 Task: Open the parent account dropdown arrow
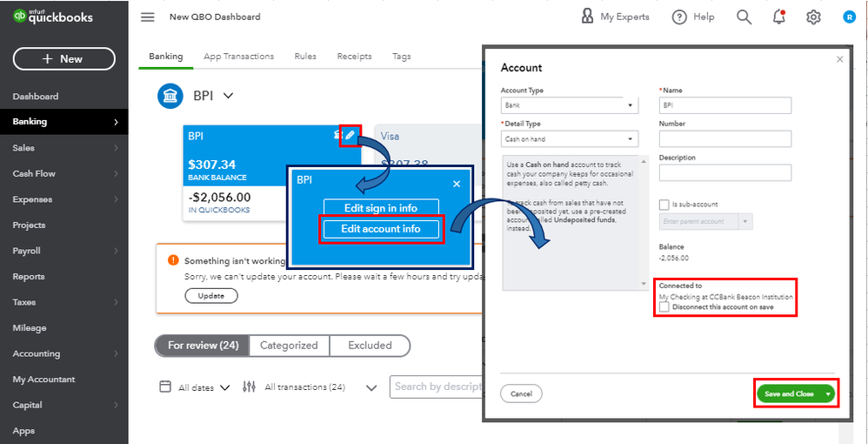point(745,222)
